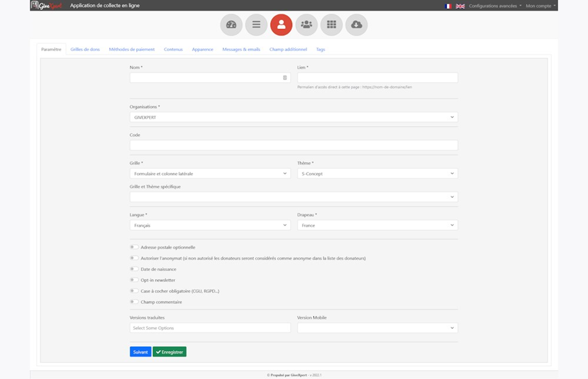The image size is (588, 379).
Task: Open the Apparence tab
Action: pos(202,49)
